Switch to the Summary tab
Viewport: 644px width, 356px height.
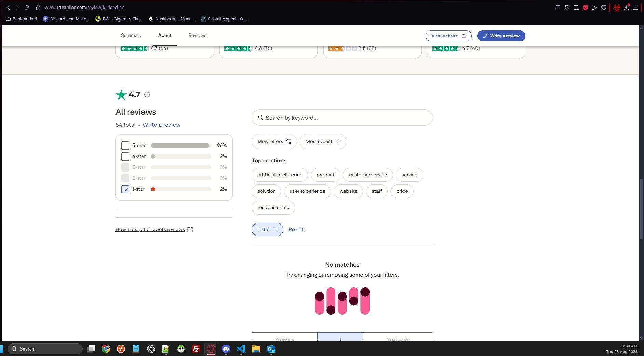131,36
